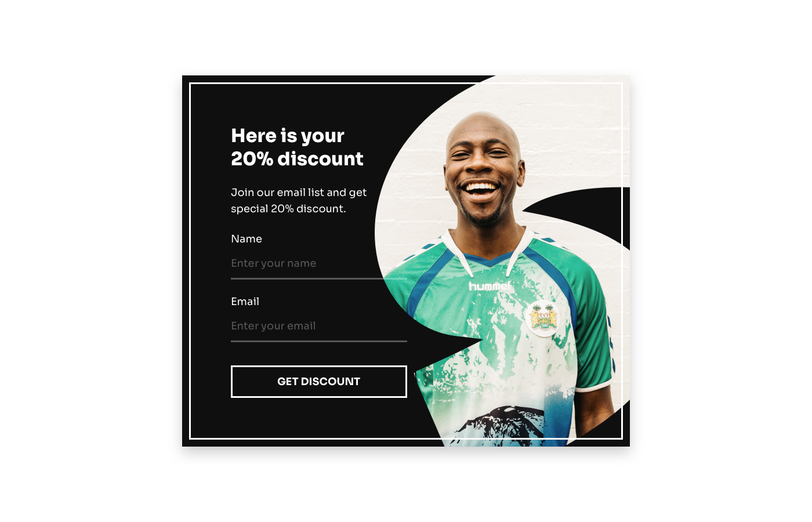Click the crest badge on the jersey
Viewport: 812px width, 522px height.
tap(543, 319)
